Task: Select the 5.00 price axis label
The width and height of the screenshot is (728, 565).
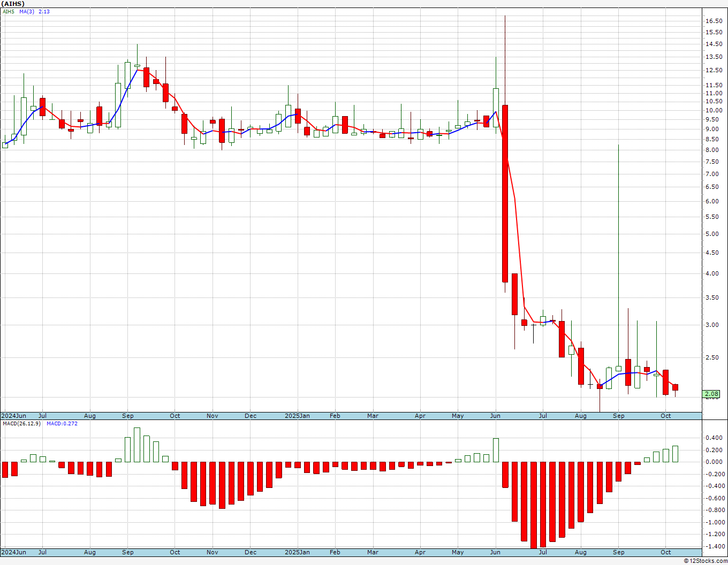Action: (712, 234)
